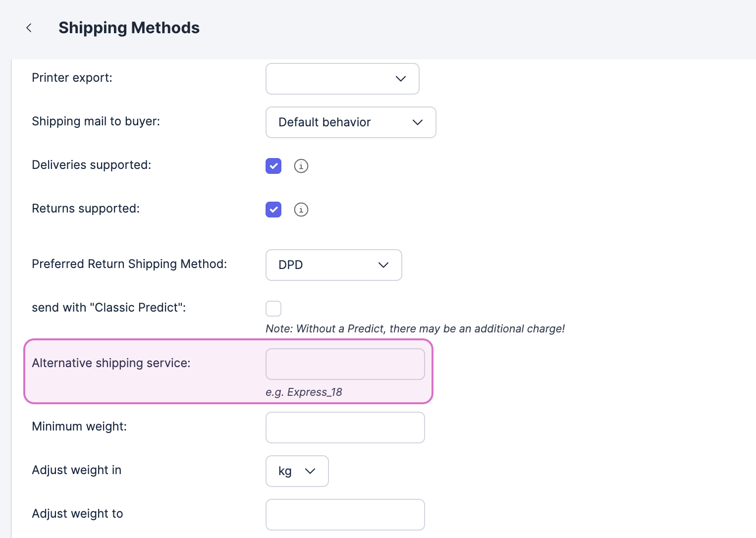Click the info icon beside Returns supported

click(301, 210)
